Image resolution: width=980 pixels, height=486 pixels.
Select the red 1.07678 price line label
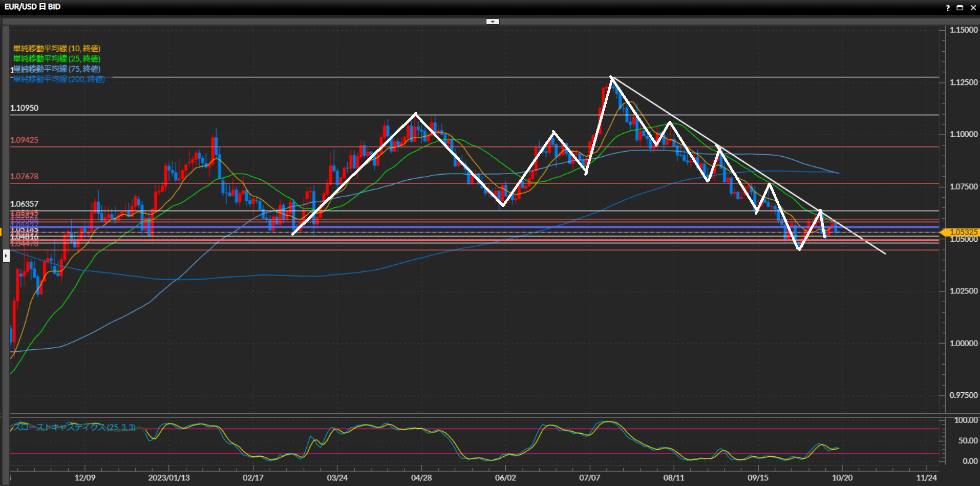pyautogui.click(x=24, y=176)
